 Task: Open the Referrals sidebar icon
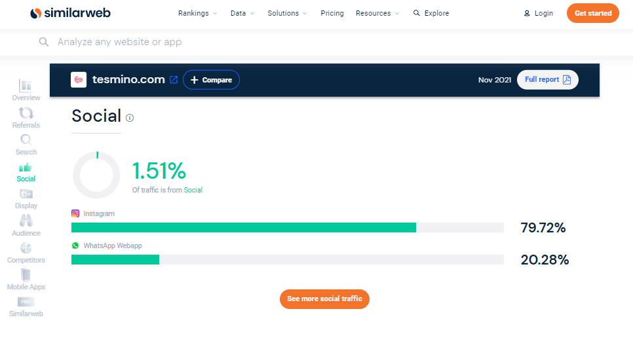pyautogui.click(x=26, y=113)
